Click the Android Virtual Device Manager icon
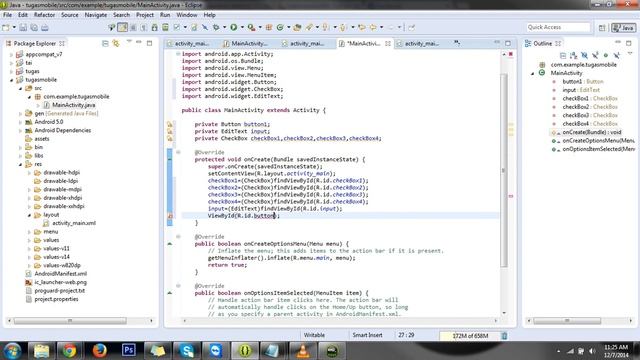640x360 pixels. [x=165, y=27]
